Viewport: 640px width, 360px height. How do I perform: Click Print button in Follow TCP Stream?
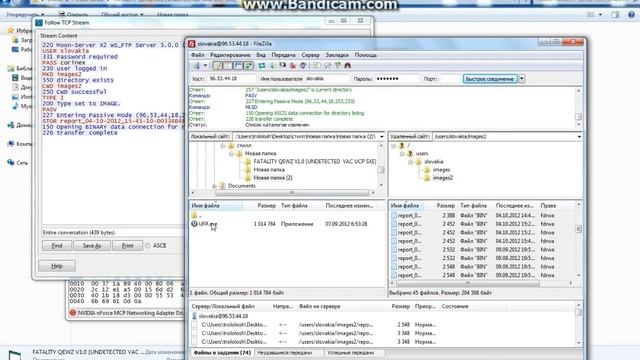click(127, 246)
